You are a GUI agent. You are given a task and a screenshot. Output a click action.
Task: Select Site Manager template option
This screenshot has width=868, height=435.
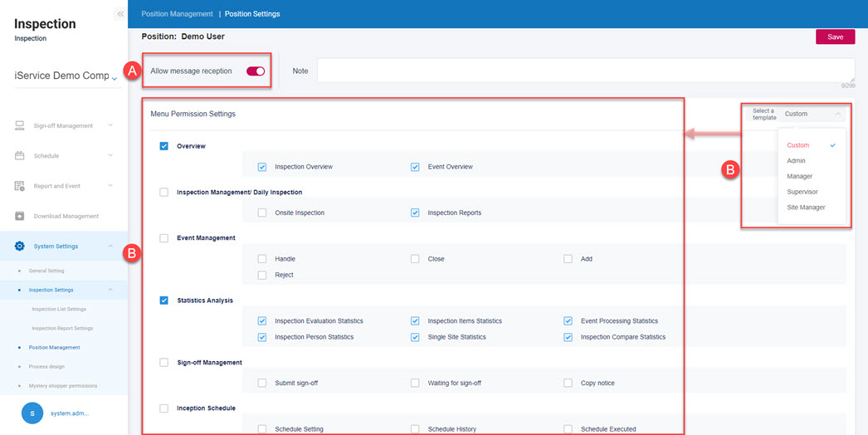[806, 207]
